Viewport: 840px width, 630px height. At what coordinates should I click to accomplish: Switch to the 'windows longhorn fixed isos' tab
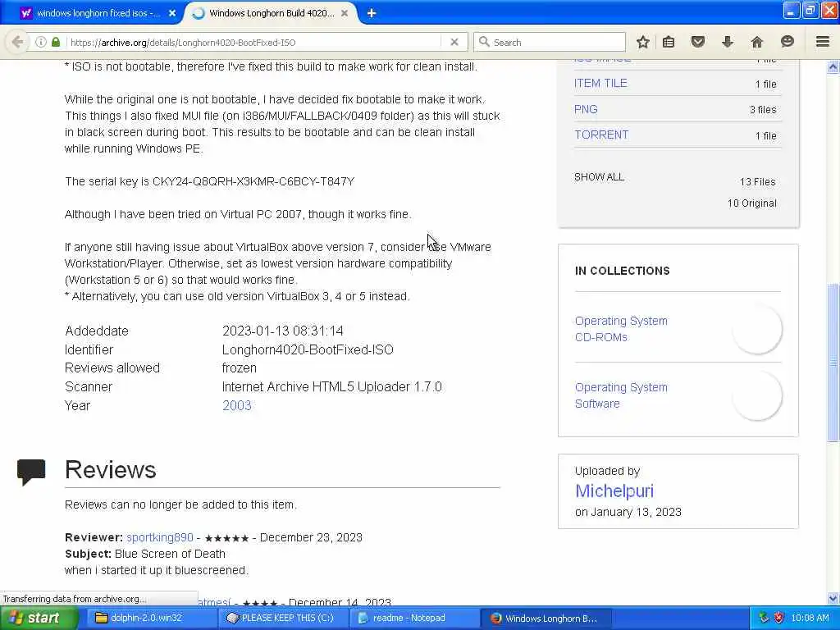click(x=98, y=13)
